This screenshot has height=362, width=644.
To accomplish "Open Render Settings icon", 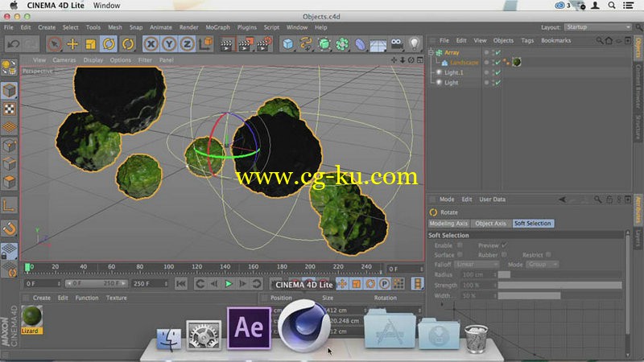I will pyautogui.click(x=263, y=44).
